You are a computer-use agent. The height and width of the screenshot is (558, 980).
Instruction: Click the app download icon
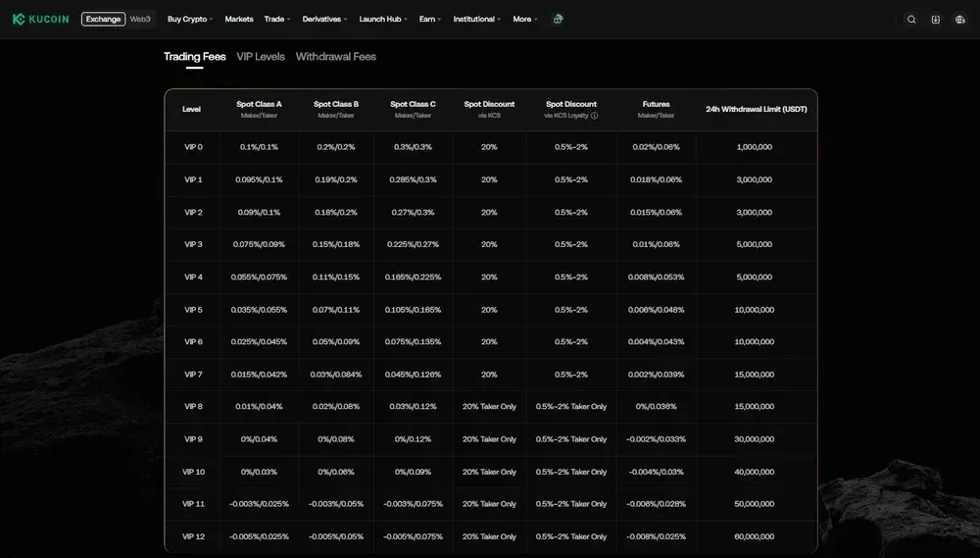coord(936,20)
